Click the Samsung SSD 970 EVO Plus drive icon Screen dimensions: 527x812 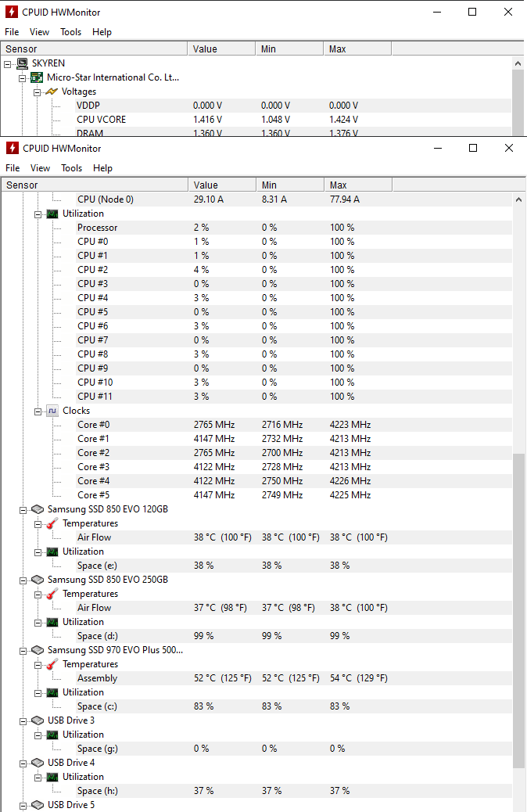tap(37, 650)
